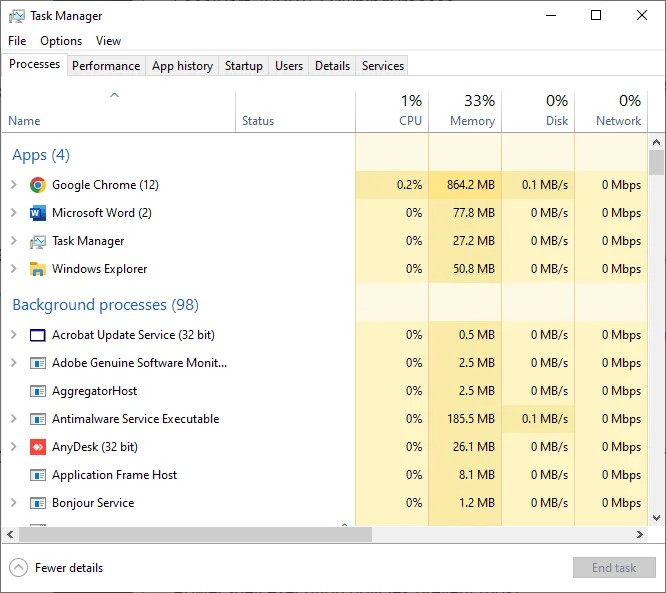Expand the Google Chrome process group
Image resolution: width=666 pixels, height=593 pixels.
[14, 185]
